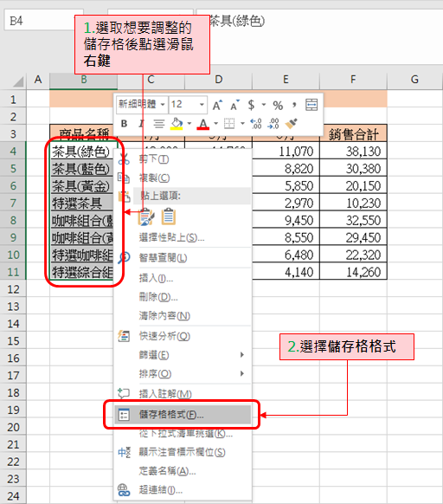This screenshot has height=504, width=443.
Task: Apply accounting dollar number format
Action: 251,105
